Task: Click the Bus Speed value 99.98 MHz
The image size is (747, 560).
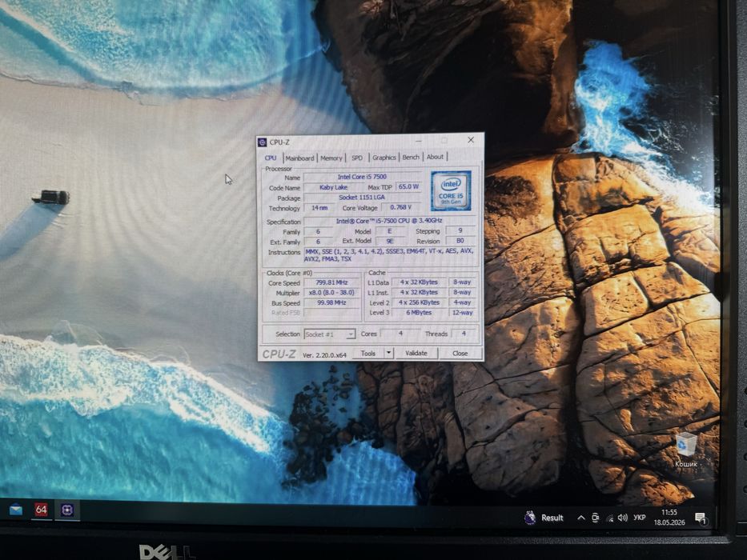Action: click(332, 303)
